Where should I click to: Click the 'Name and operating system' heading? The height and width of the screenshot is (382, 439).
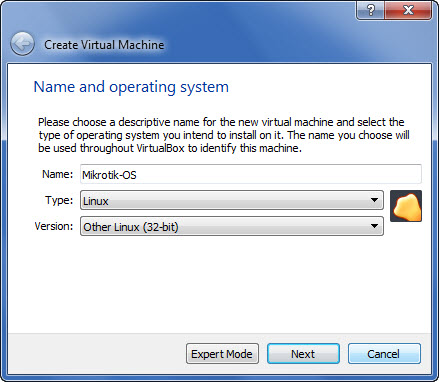pos(131,87)
